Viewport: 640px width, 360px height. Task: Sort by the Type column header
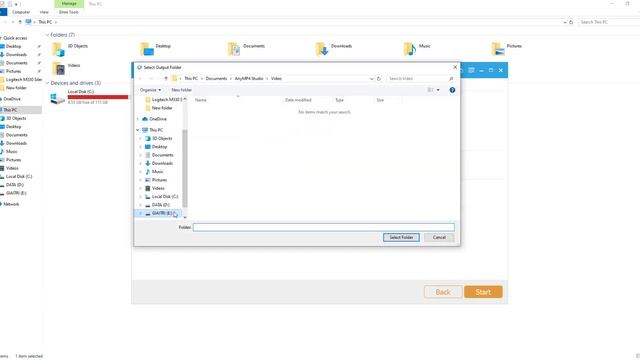click(x=340, y=100)
